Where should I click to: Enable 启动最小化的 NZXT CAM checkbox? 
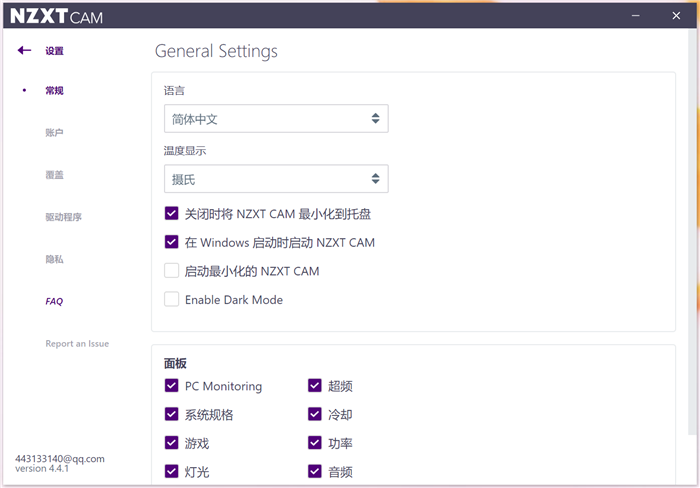[172, 271]
